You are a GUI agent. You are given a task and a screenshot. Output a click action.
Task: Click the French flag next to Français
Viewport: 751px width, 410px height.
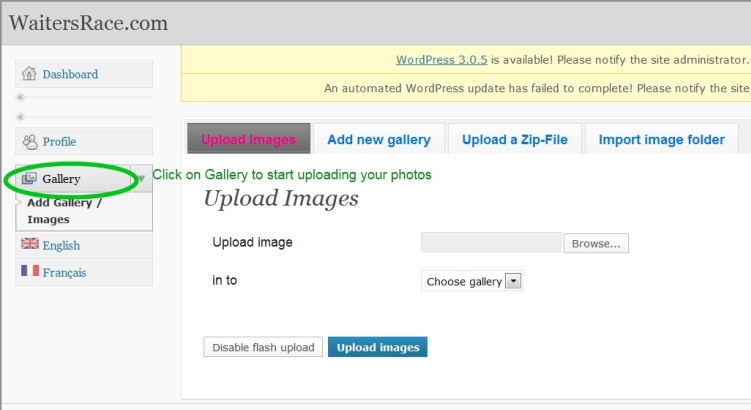(29, 271)
